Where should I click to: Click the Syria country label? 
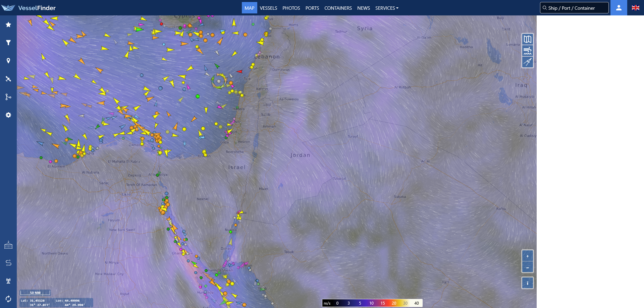(x=365, y=28)
